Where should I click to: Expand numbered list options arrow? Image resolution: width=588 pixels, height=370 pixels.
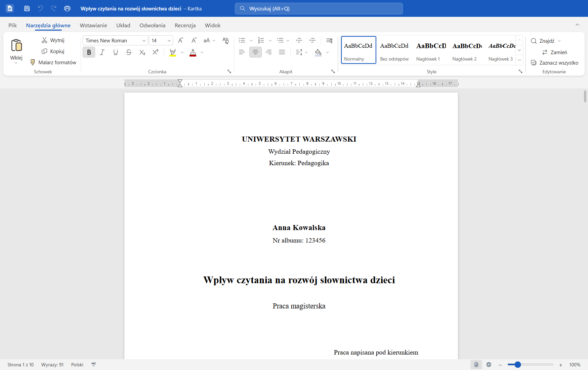pos(270,41)
